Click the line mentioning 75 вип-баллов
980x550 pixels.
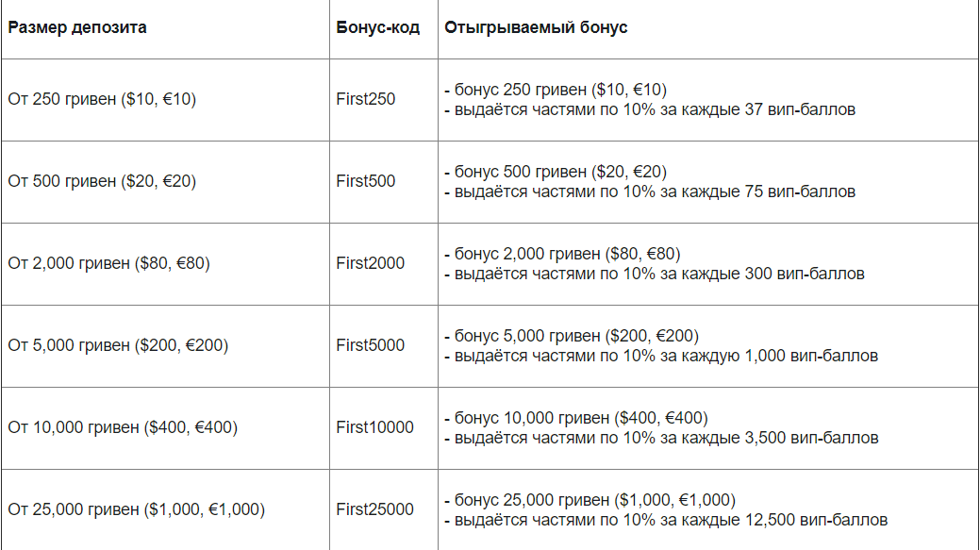click(650, 192)
